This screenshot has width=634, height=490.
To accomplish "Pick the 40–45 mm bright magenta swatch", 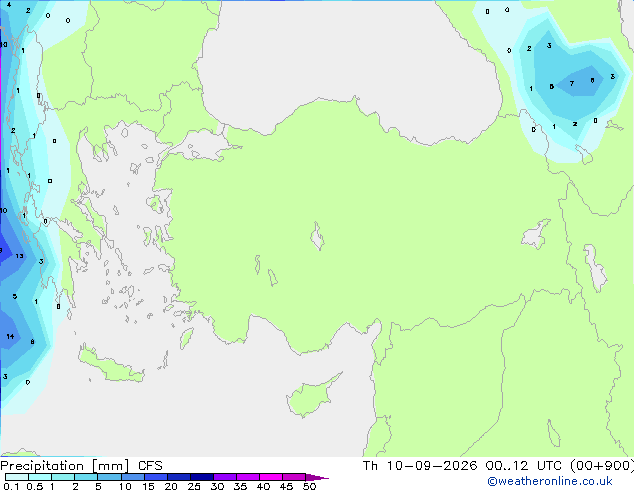I will pos(271,477).
